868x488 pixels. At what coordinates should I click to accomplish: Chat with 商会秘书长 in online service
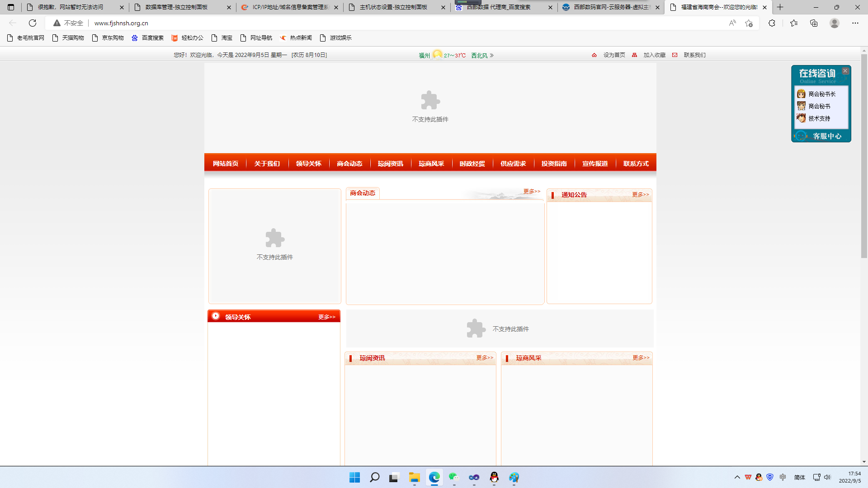click(x=821, y=94)
